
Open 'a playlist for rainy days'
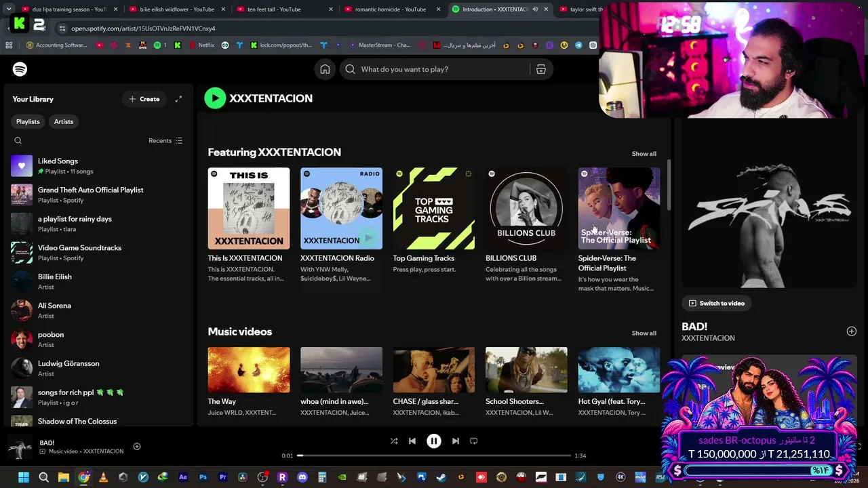point(98,224)
